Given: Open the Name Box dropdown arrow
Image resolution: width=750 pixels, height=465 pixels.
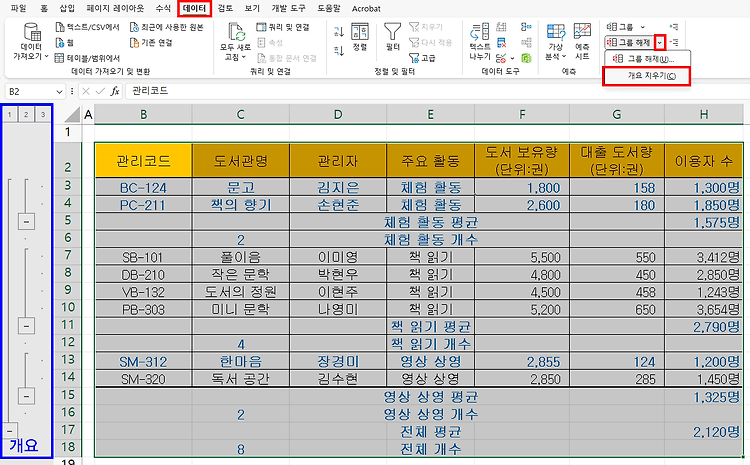Looking at the screenshot, I should pos(59,91).
